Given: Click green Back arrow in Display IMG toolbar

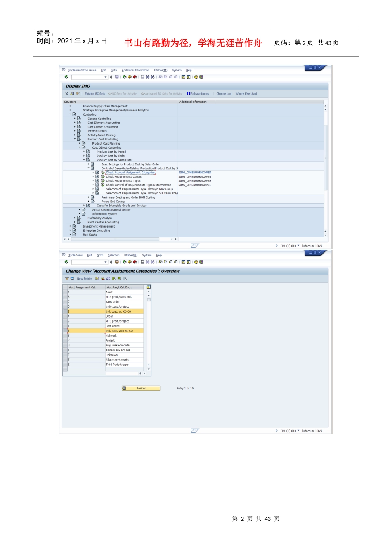Looking at the screenshot, I should (x=124, y=77).
